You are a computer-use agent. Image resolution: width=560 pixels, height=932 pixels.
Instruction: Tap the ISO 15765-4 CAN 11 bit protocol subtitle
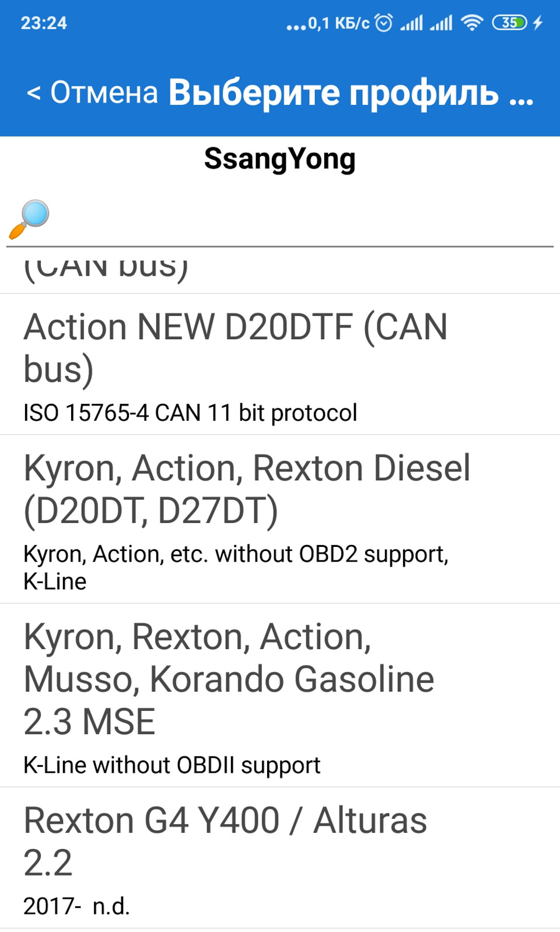190,413
